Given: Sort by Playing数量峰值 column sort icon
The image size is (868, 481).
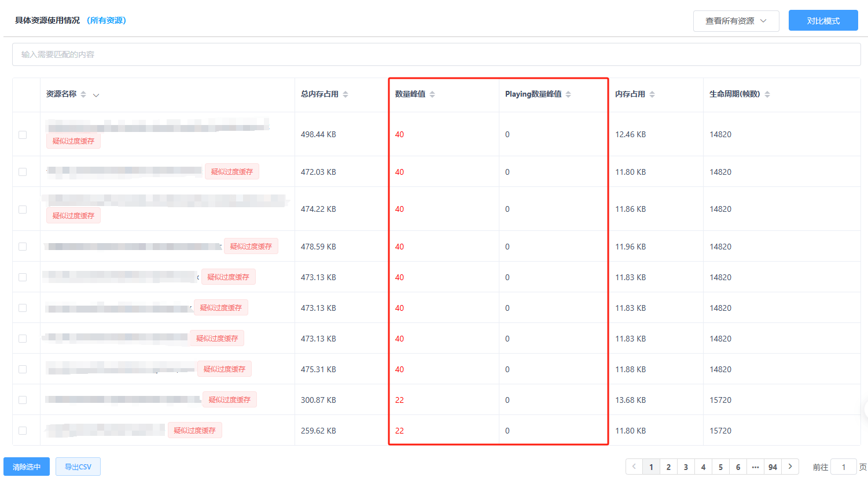Looking at the screenshot, I should click(568, 94).
